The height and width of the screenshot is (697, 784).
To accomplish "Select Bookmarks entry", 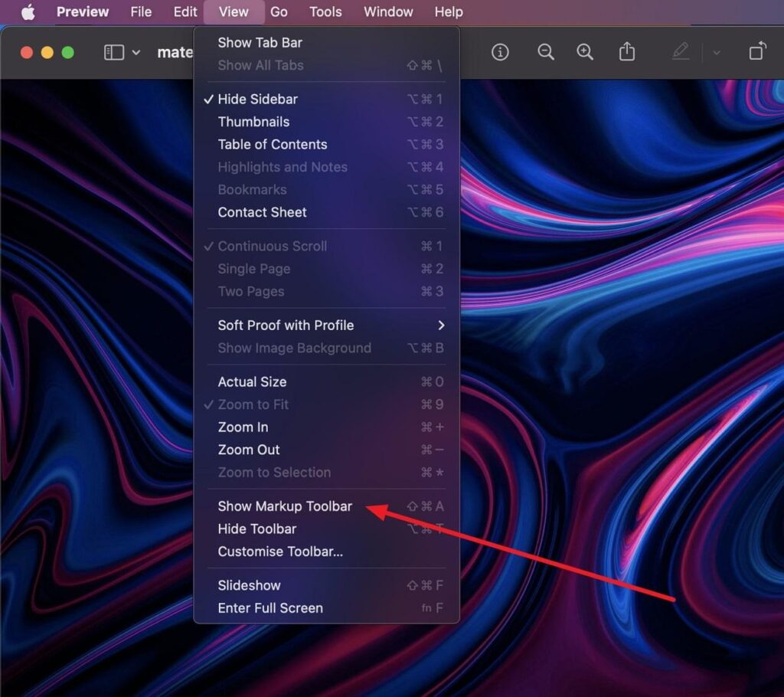I will pyautogui.click(x=326, y=190).
